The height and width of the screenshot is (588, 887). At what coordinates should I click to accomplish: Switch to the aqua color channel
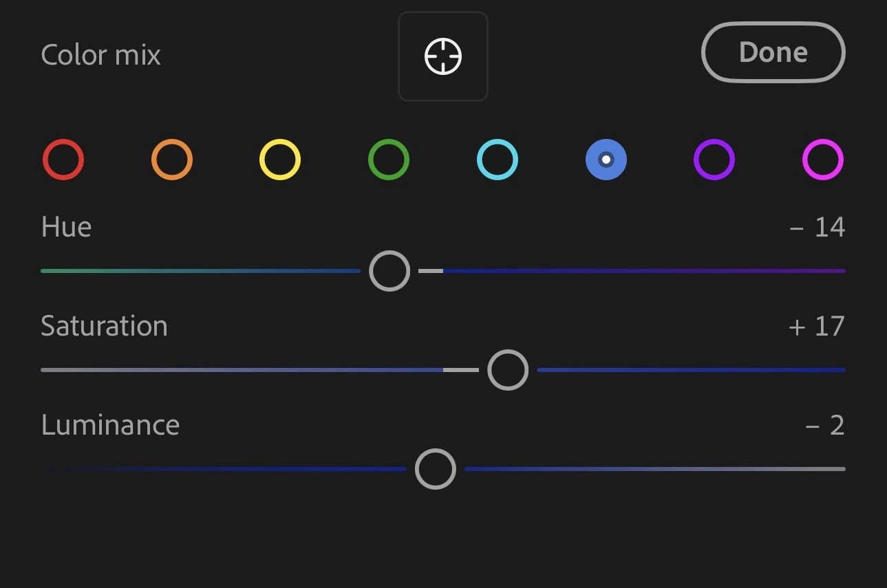(498, 160)
